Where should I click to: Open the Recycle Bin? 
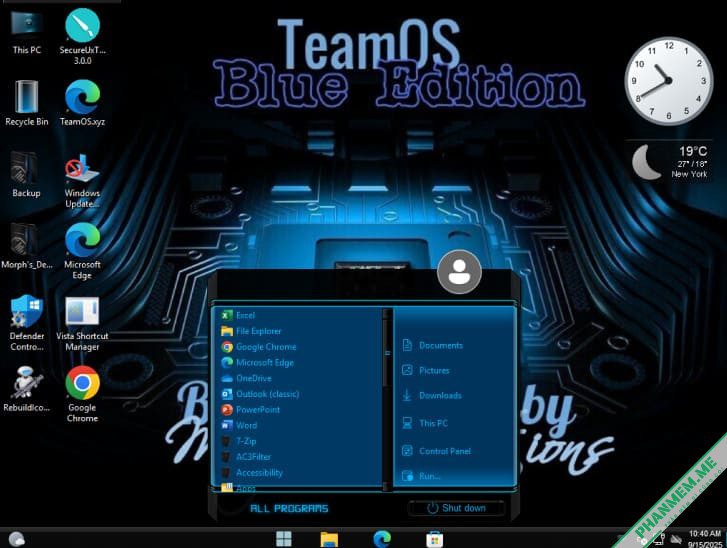coord(26,103)
